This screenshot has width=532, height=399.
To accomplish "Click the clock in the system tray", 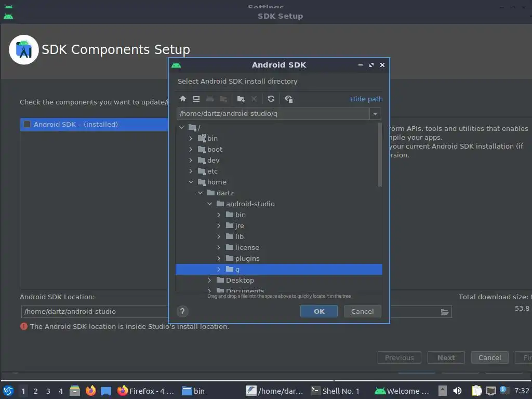I will tap(522, 391).
